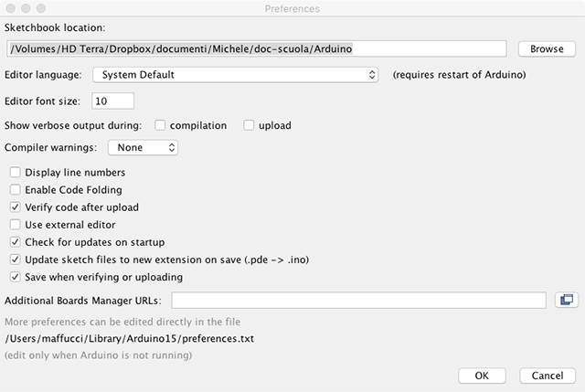Enable Code Folding checkbox

click(15, 190)
